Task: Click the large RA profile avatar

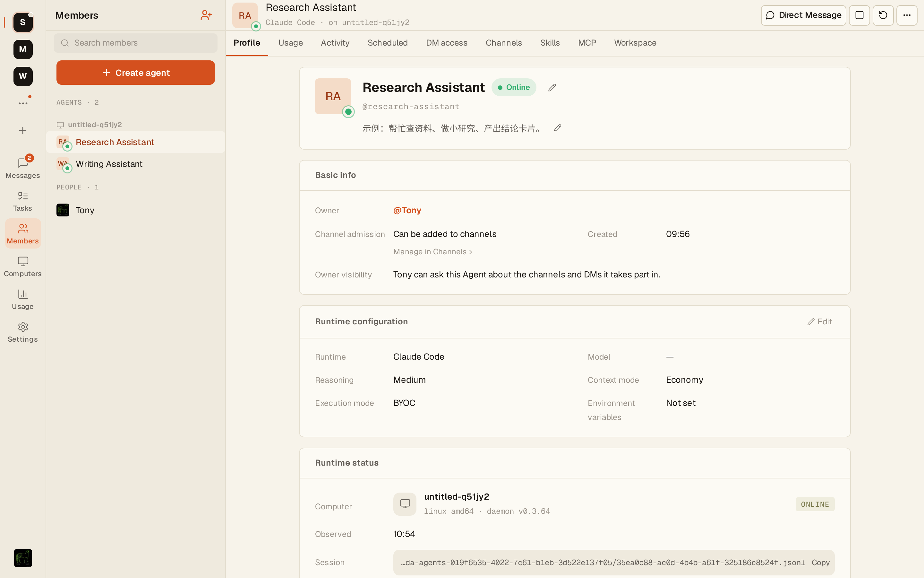Action: coord(333,96)
